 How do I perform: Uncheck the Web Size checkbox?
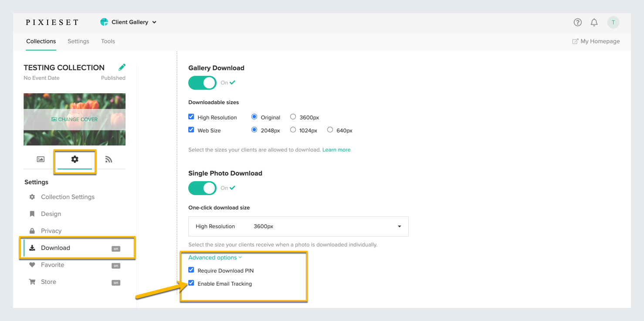pos(191,130)
